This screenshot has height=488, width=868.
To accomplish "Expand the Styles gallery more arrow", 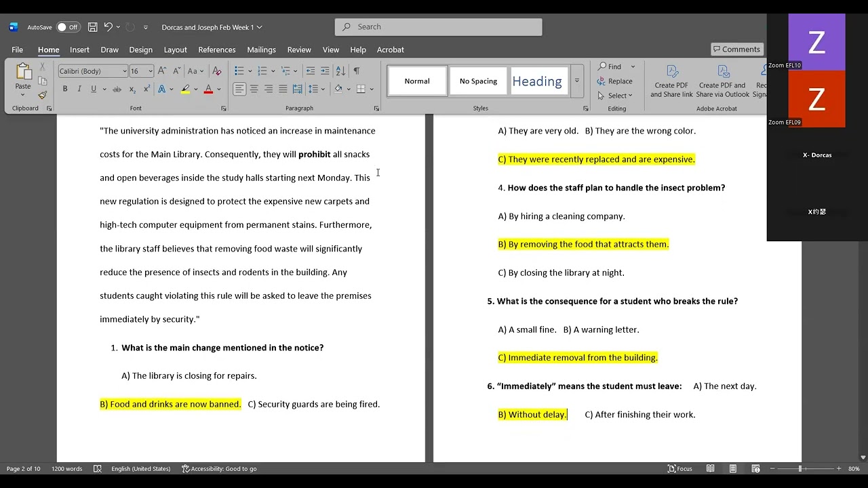I will coord(577,81).
